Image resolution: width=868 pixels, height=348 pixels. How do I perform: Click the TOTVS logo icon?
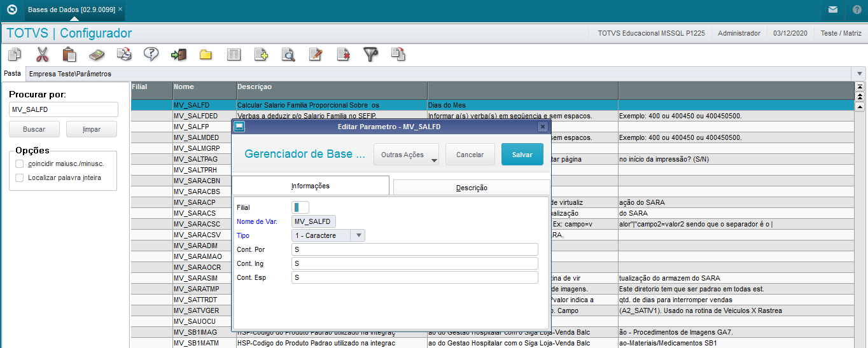(11, 10)
